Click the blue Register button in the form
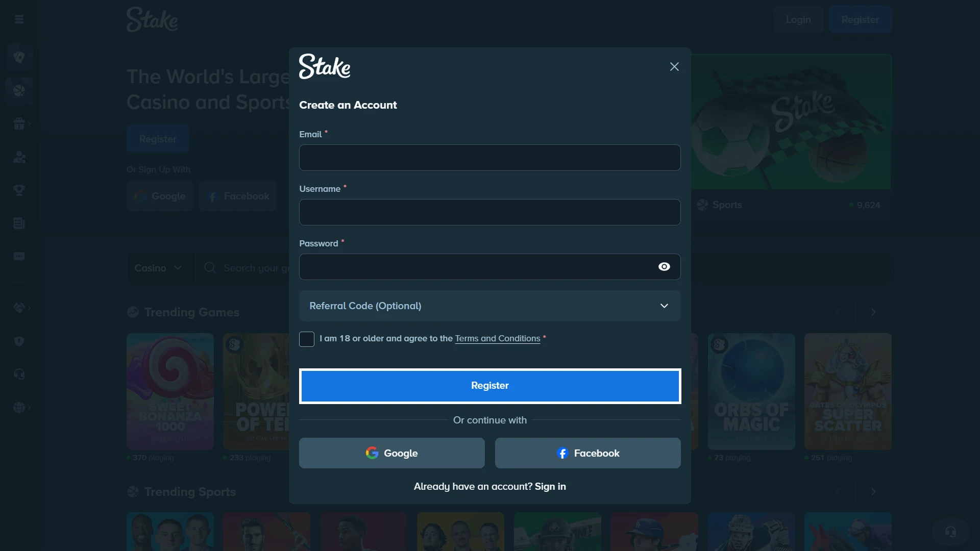 [x=490, y=386]
